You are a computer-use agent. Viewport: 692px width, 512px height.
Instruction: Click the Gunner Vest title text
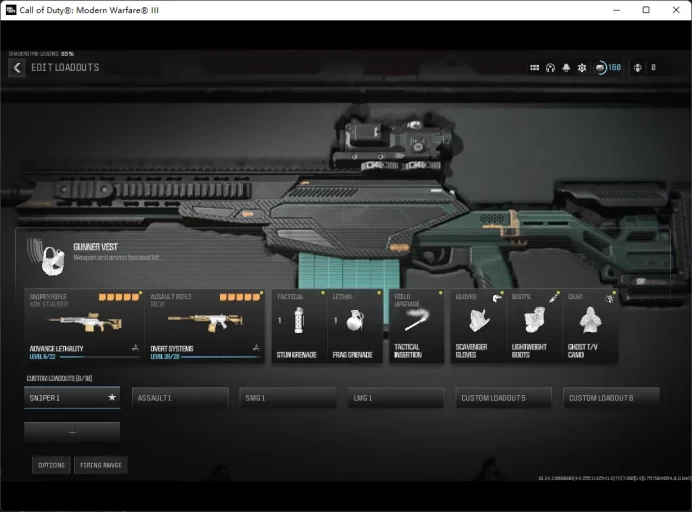[95, 247]
